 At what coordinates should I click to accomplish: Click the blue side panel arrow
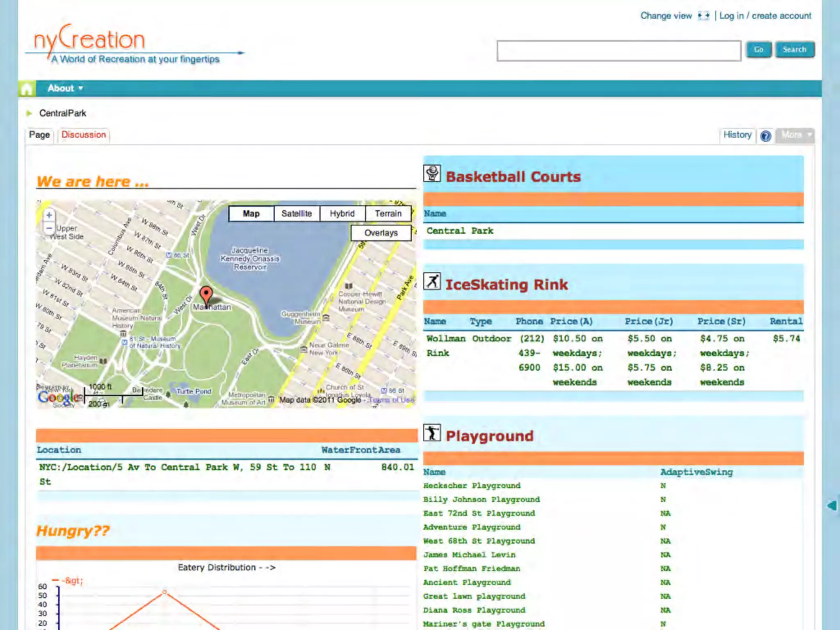point(832,505)
